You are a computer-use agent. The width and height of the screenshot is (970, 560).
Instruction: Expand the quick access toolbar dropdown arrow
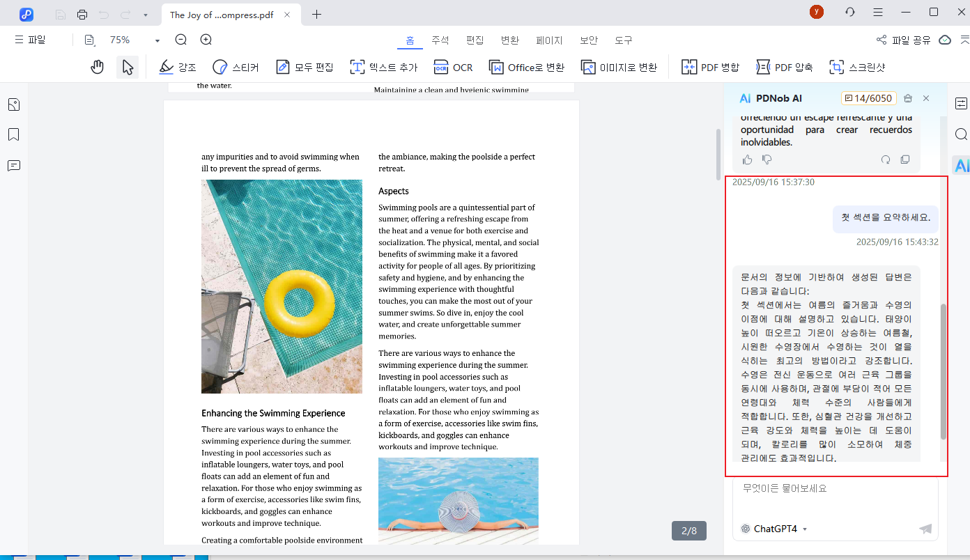click(x=145, y=15)
